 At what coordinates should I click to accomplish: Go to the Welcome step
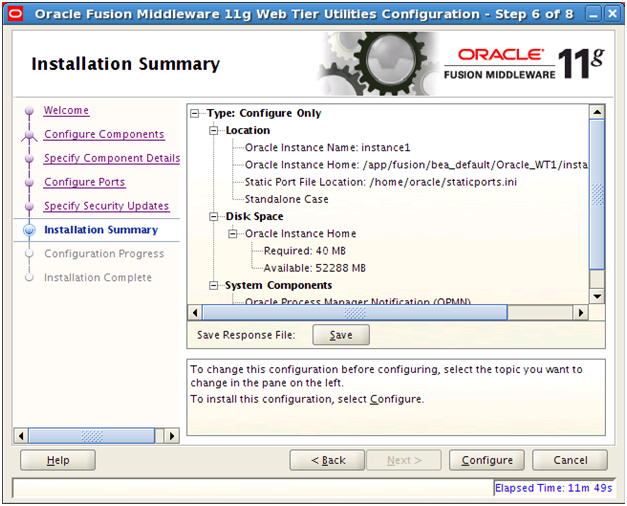(x=66, y=110)
